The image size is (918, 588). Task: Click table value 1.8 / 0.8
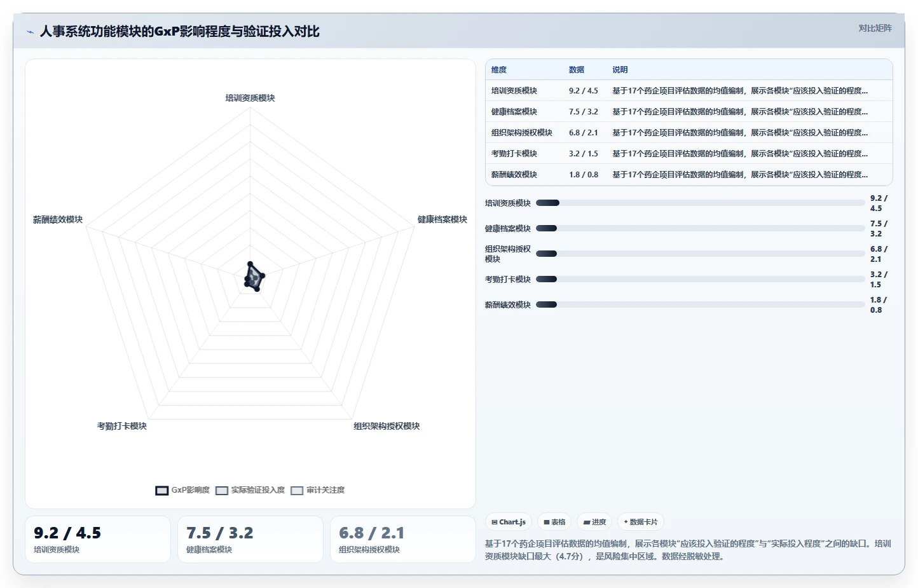[584, 175]
